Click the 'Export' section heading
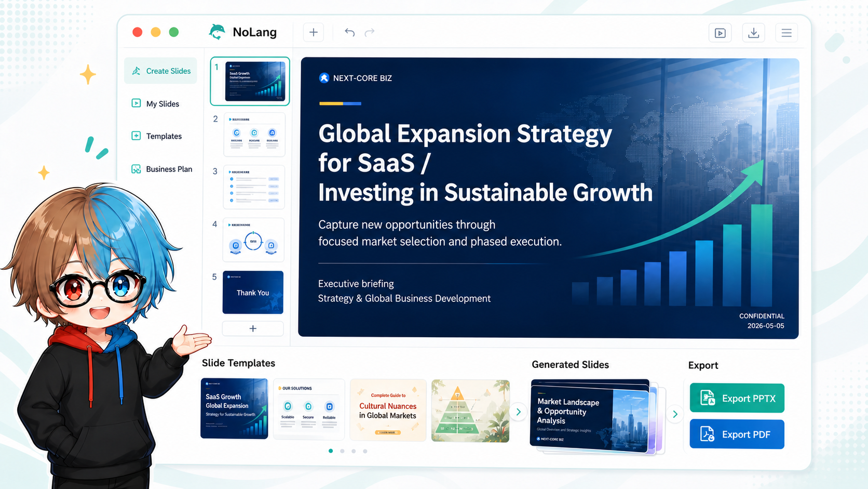 pos(703,365)
